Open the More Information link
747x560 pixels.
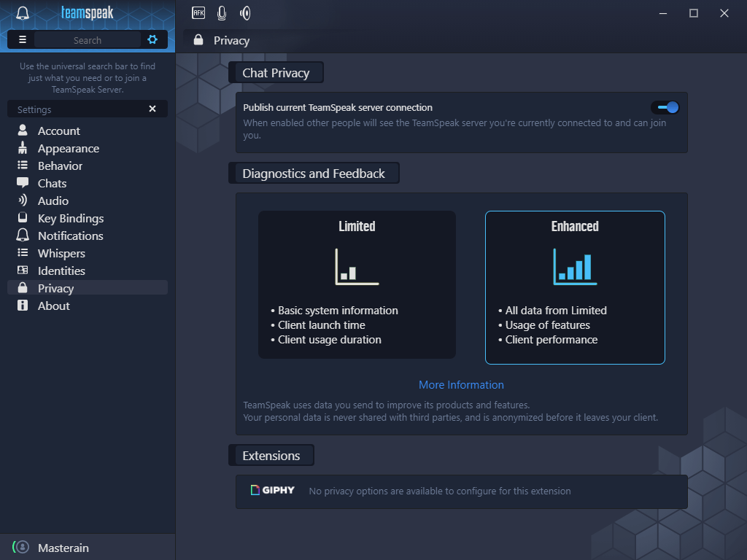point(461,384)
